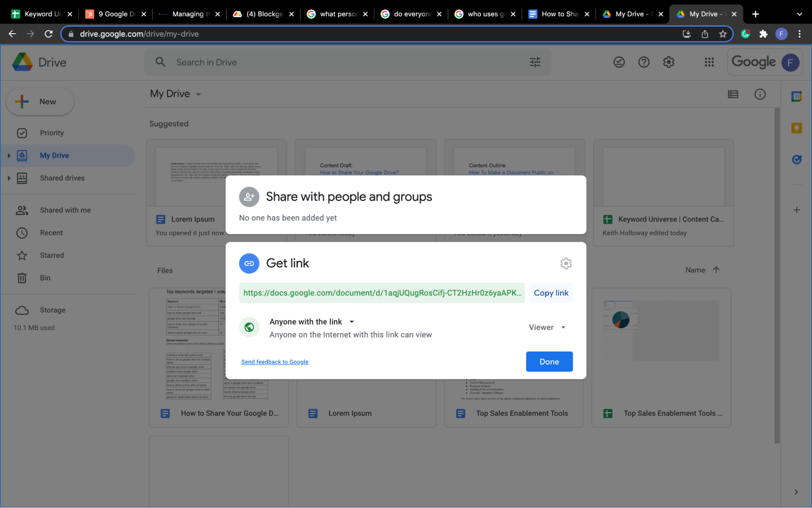Click the browser address bar URL
The width and height of the screenshot is (812, 508).
pyautogui.click(x=139, y=34)
